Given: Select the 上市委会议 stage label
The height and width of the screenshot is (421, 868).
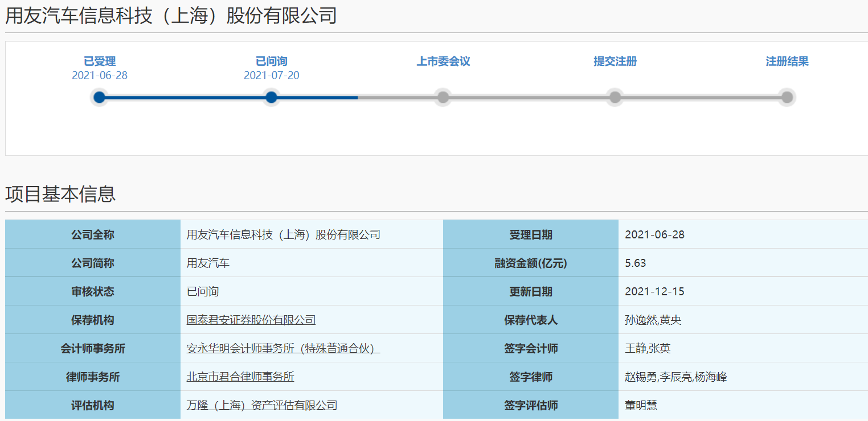Looking at the screenshot, I should 443,61.
